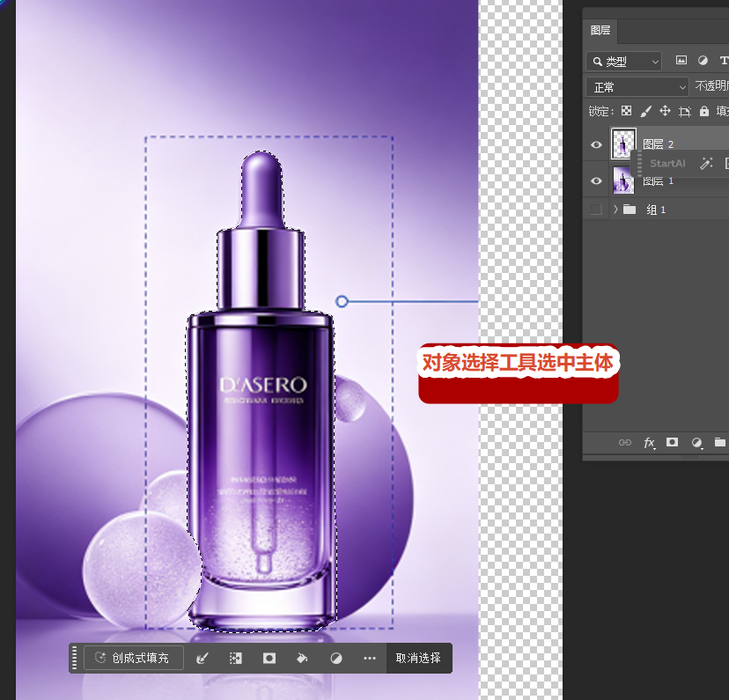Viewport: 729px width, 700px height.
Task: Hide 图层 1 using its eye icon
Action: tap(596, 181)
